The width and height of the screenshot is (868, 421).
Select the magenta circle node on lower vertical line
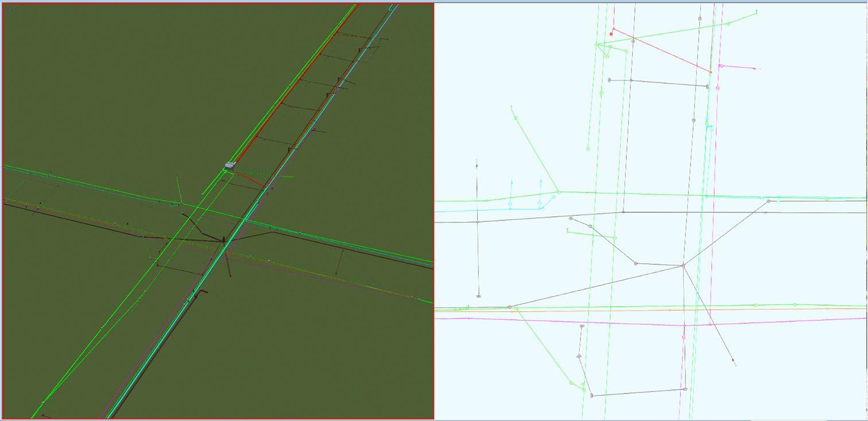(684, 337)
